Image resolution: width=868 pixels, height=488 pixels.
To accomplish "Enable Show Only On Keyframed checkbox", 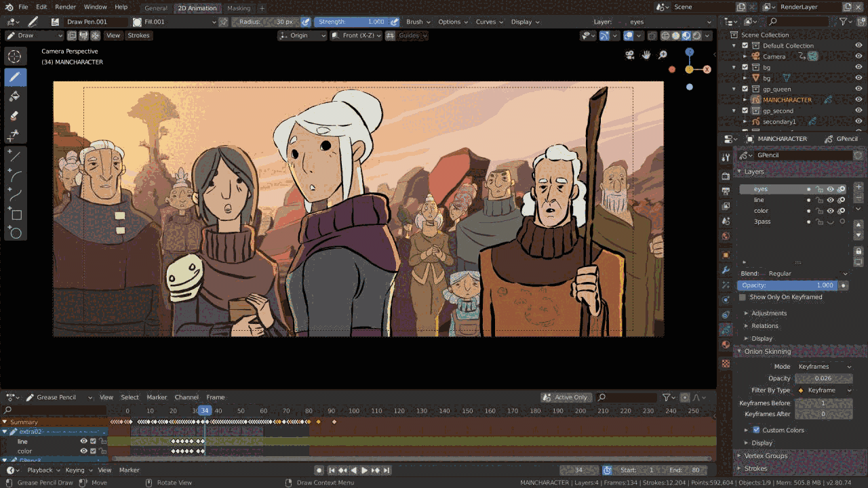I will (x=743, y=297).
